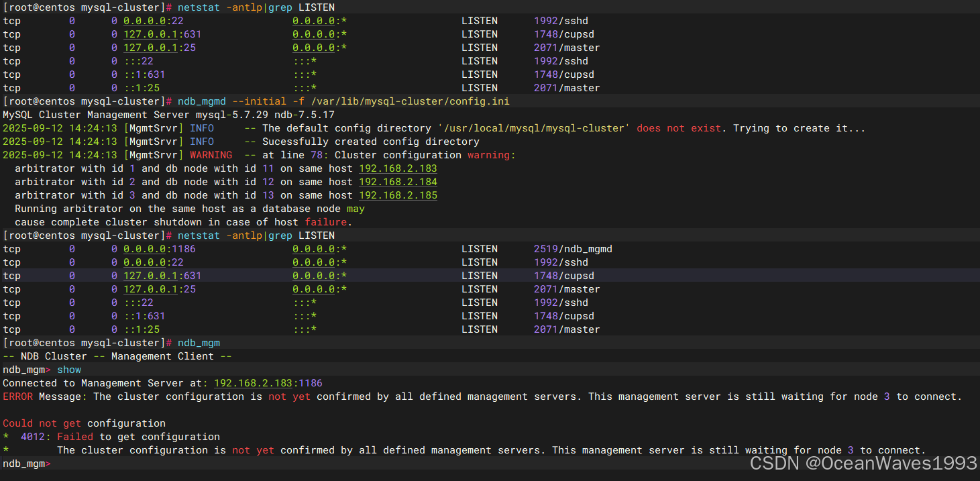Click 'Running arbitrator on the same host' line
This screenshot has height=481, width=980.
click(x=190, y=209)
